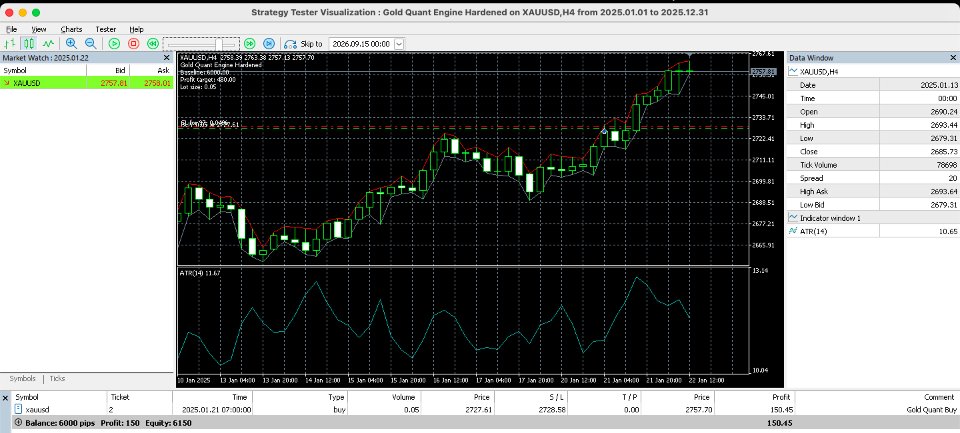
Task: Open the Skip to date dropdown arrow
Action: point(399,44)
